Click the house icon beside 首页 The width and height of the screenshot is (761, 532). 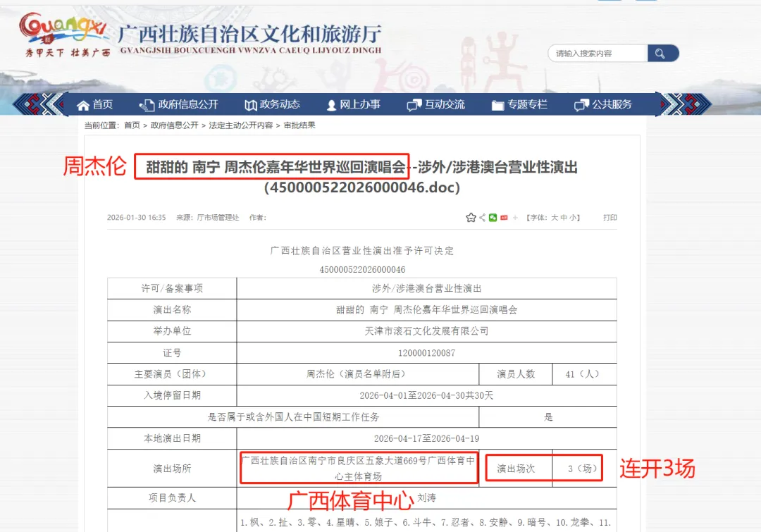coord(83,105)
